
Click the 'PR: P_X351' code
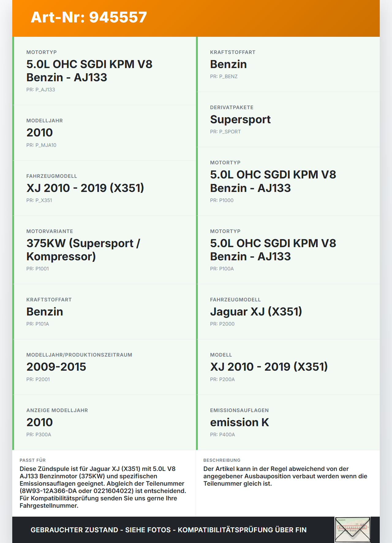point(39,201)
